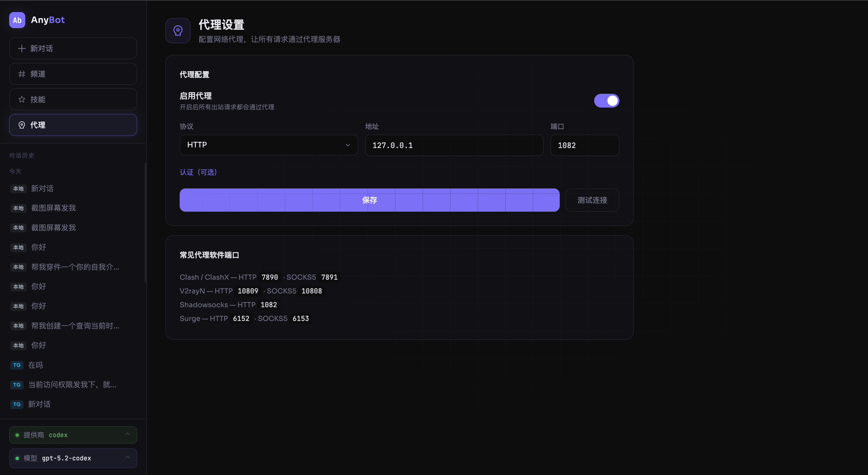Click the star icon beside 技能
Viewport: 868px width, 475px height.
[x=22, y=99]
